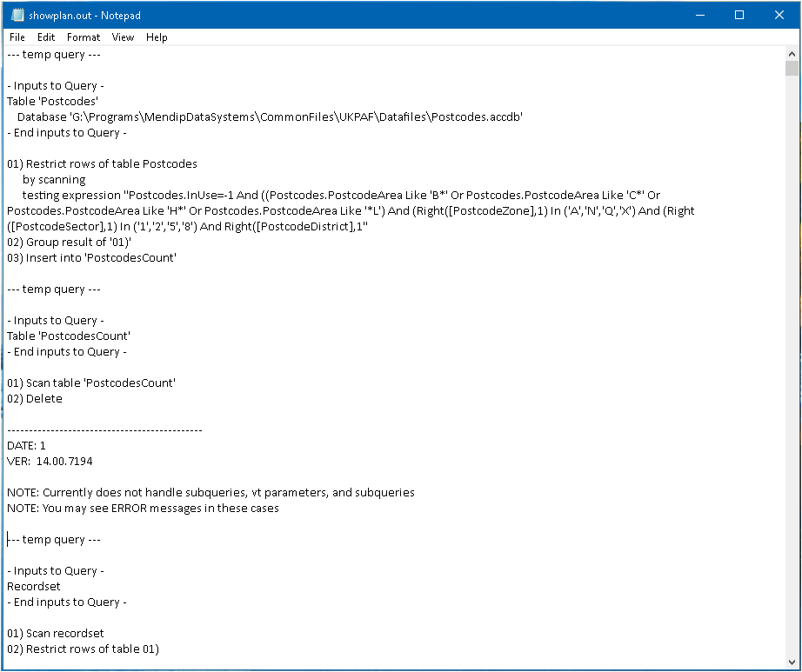
Task: Click the dashed separator line above DATE
Action: (x=105, y=431)
